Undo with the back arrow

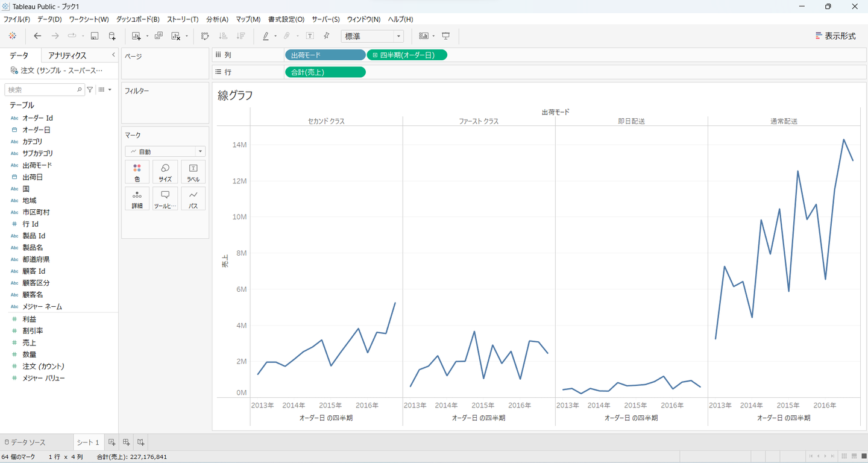[37, 36]
